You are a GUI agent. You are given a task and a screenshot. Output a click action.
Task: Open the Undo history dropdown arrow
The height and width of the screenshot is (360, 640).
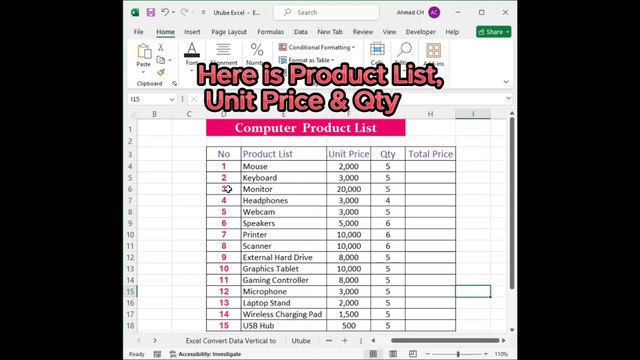coord(173,12)
